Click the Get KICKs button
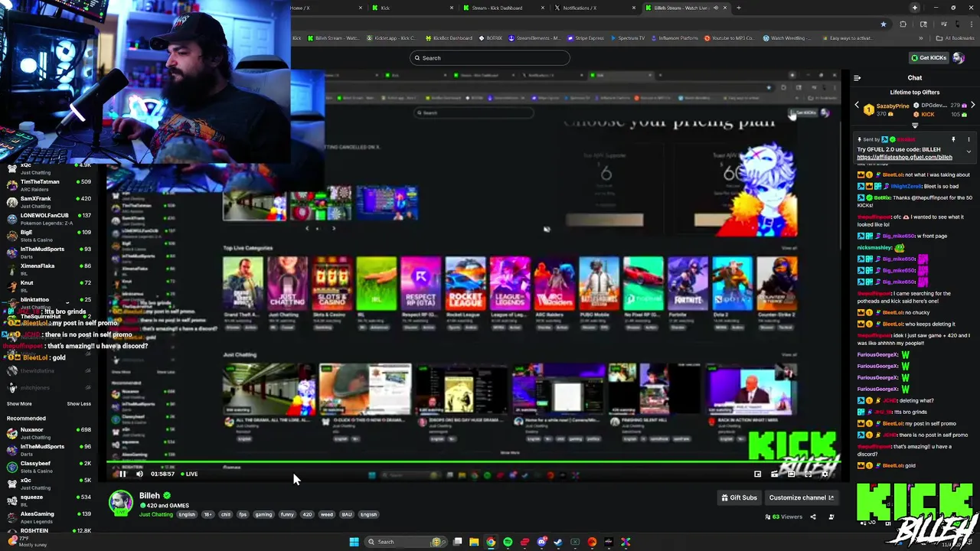The height and width of the screenshot is (551, 980). pyautogui.click(x=928, y=57)
